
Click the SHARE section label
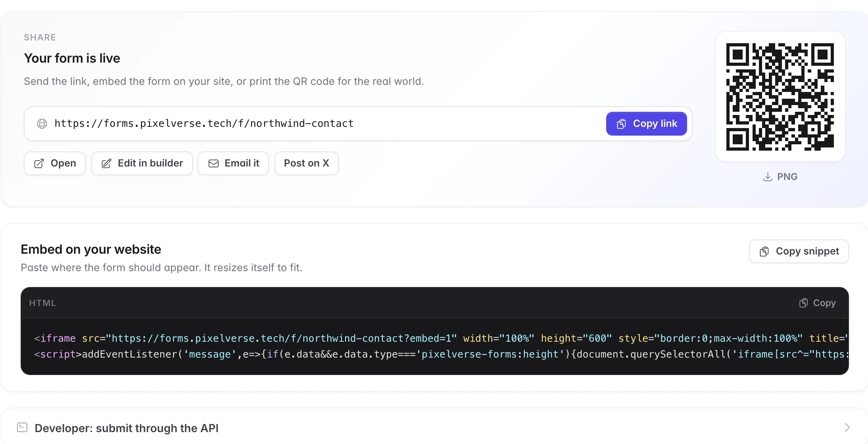tap(40, 37)
